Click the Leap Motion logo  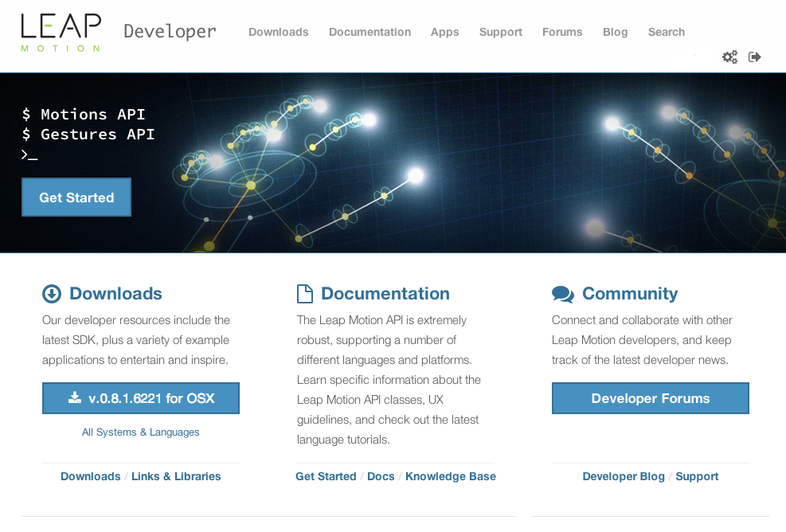[x=61, y=33]
